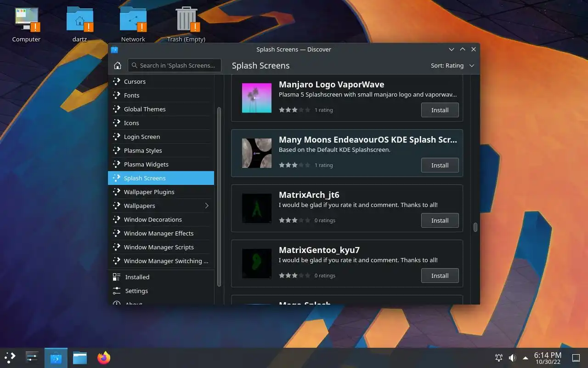Open the Fonts category
Viewport: 588px width, 368px height.
[x=161, y=95]
